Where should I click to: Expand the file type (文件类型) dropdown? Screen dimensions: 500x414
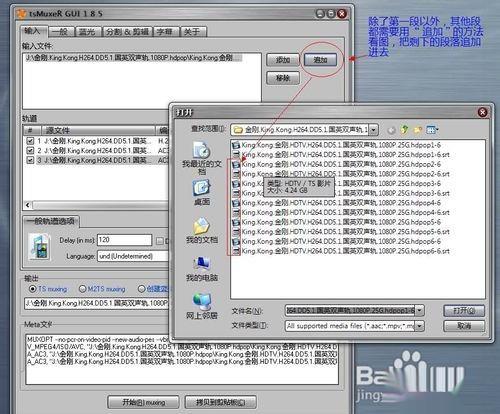coord(420,326)
